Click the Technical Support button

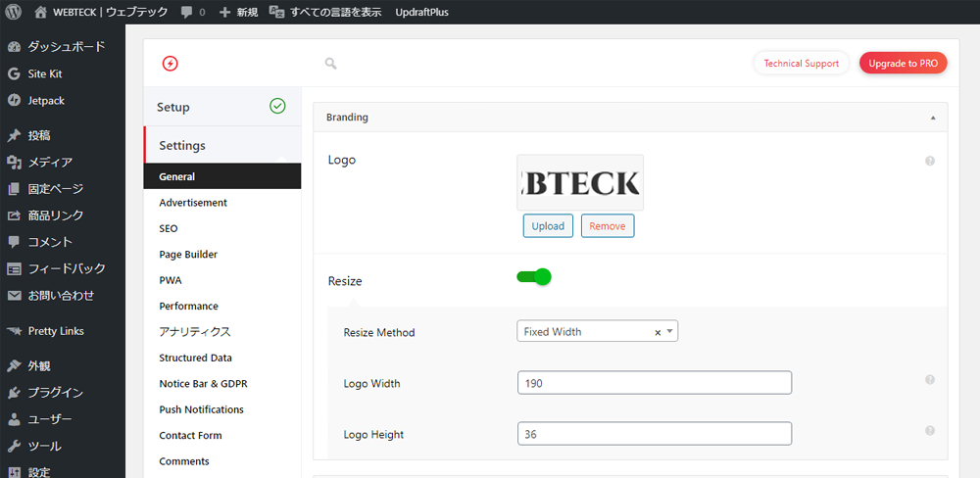[x=802, y=63]
